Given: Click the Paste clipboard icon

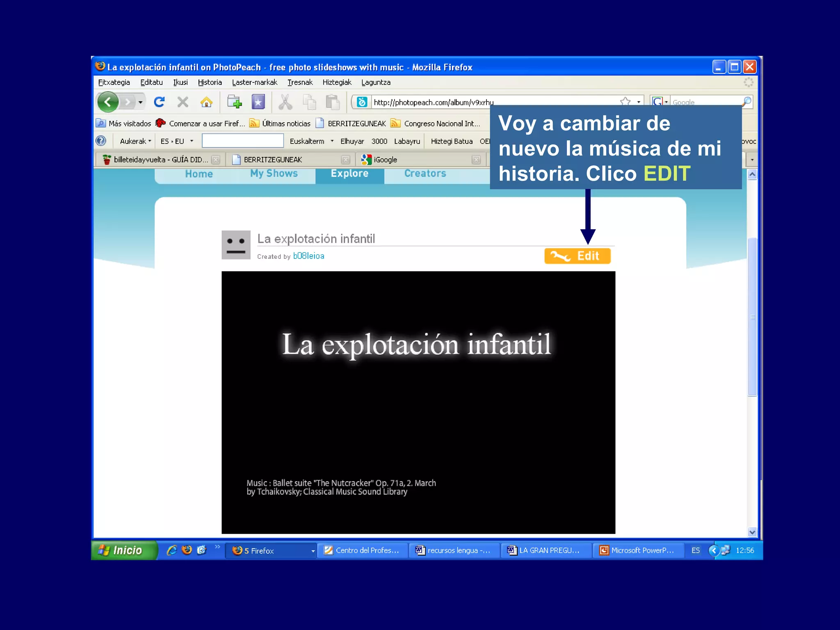Looking at the screenshot, I should [x=332, y=102].
